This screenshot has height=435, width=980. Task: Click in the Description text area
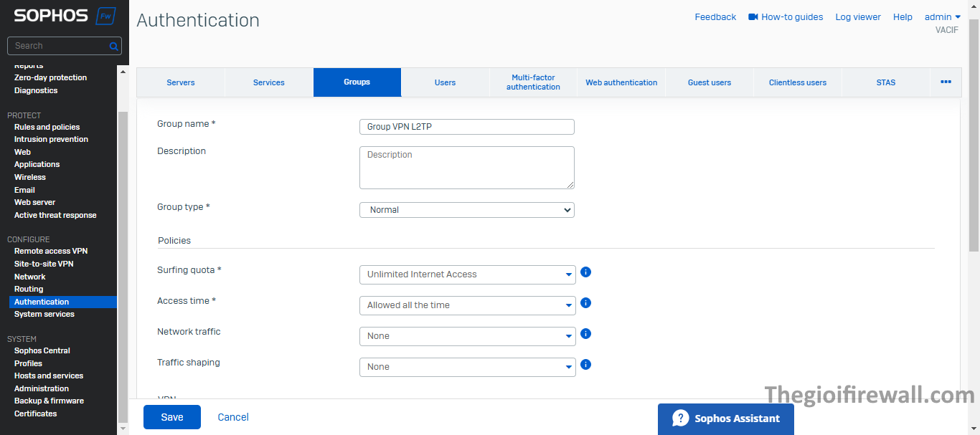(466, 168)
